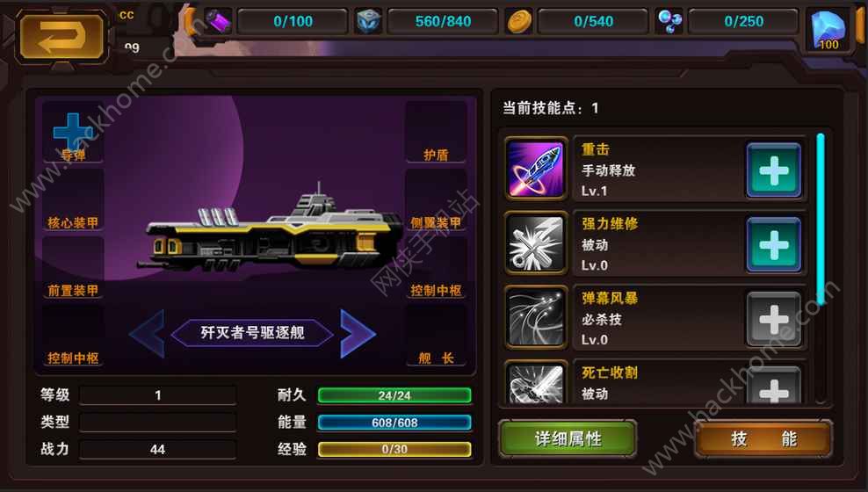Screen dimensions: 868x492
Task: Open the 技能 tab
Action: [x=763, y=439]
